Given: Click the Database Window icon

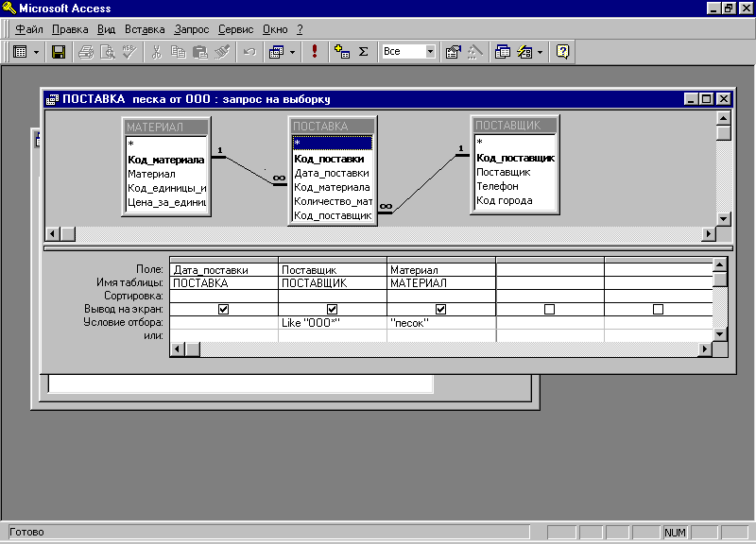Looking at the screenshot, I should pos(503,52).
